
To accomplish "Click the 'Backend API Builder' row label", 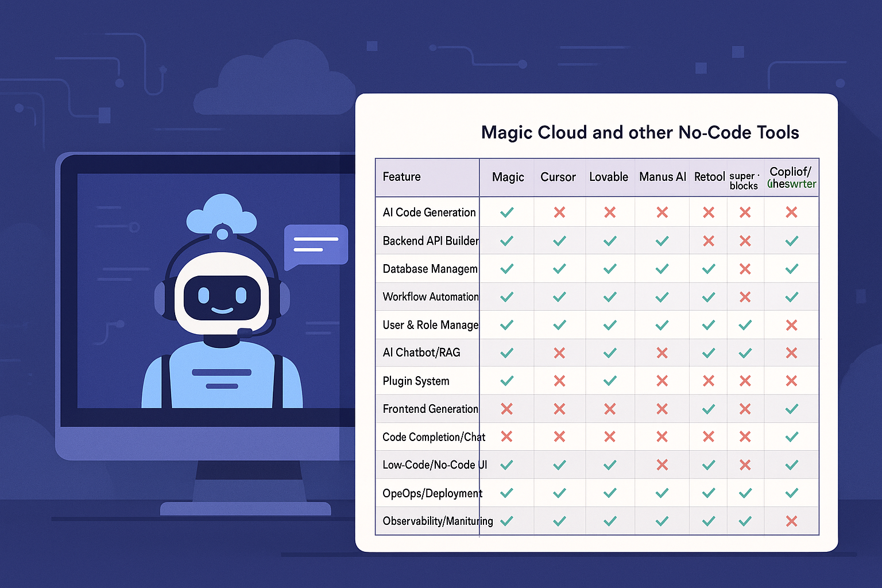I will 431,241.
